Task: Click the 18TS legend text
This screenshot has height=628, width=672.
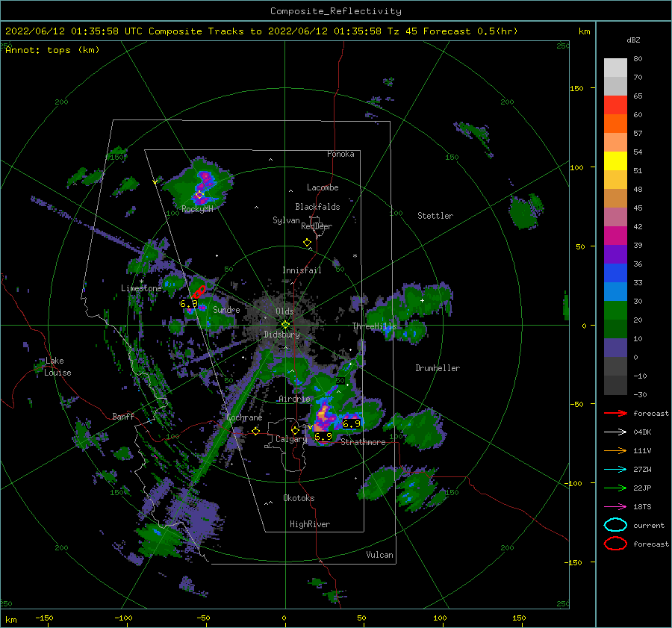Action: click(x=642, y=507)
